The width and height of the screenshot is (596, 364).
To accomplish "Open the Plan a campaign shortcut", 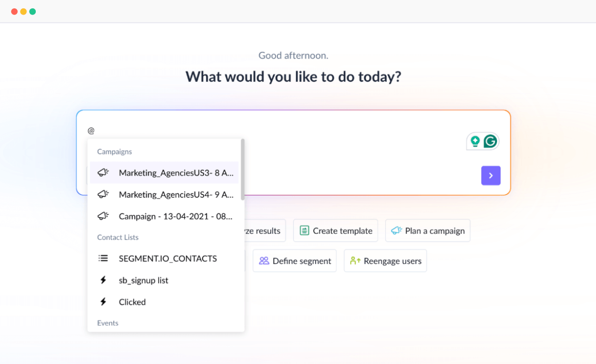I will point(427,231).
